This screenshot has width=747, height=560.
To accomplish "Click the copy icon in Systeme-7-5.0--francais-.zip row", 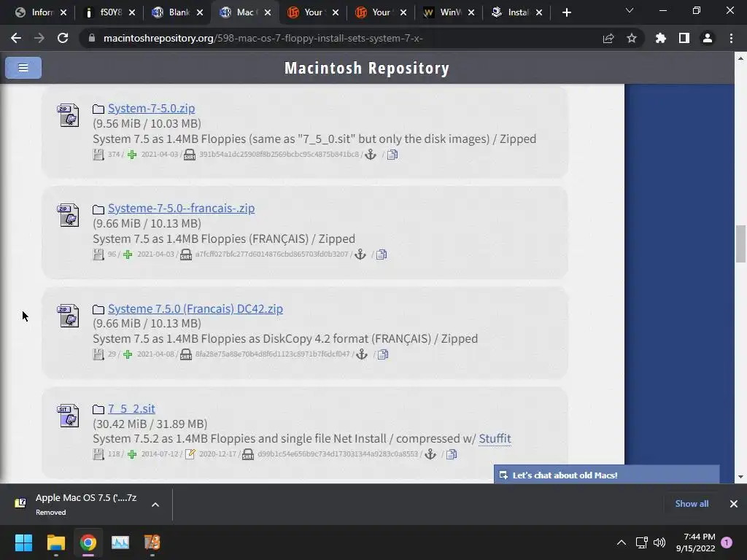I will (382, 254).
